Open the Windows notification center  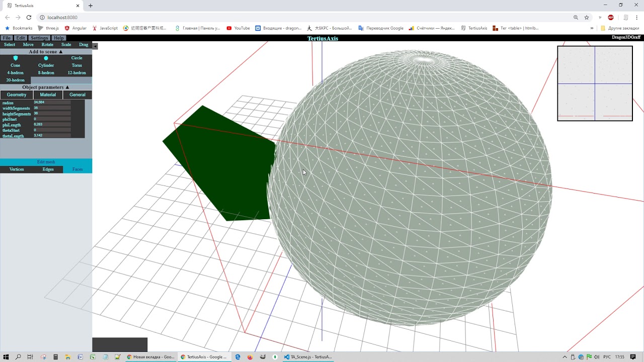(x=633, y=357)
